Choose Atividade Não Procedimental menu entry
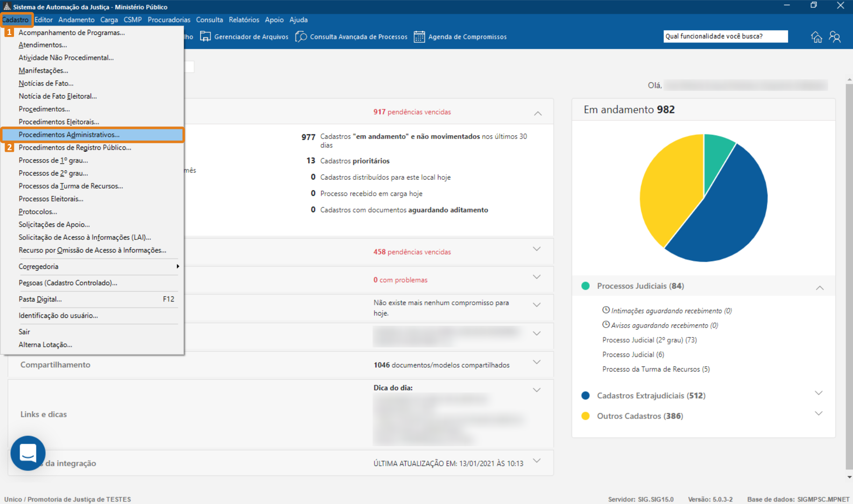 pyautogui.click(x=92, y=57)
